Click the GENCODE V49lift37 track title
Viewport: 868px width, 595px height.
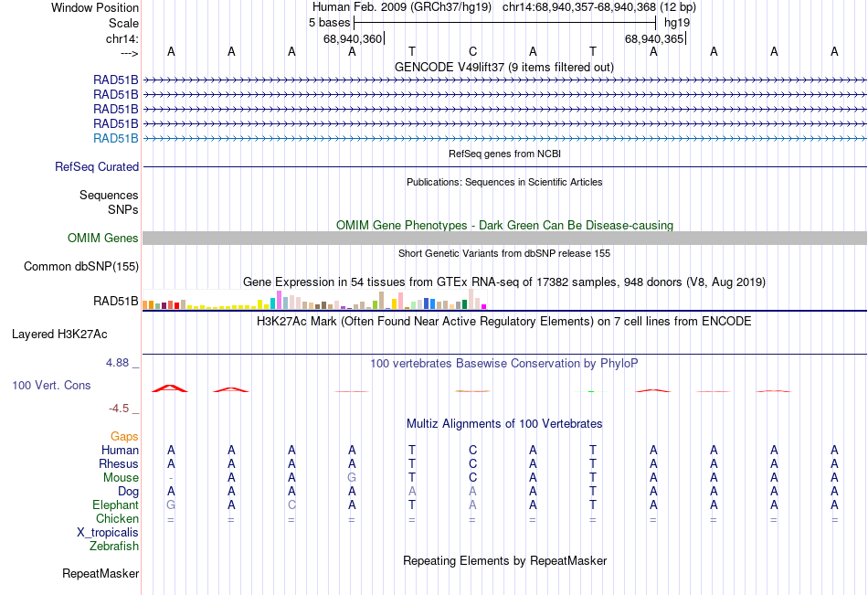coord(504,67)
